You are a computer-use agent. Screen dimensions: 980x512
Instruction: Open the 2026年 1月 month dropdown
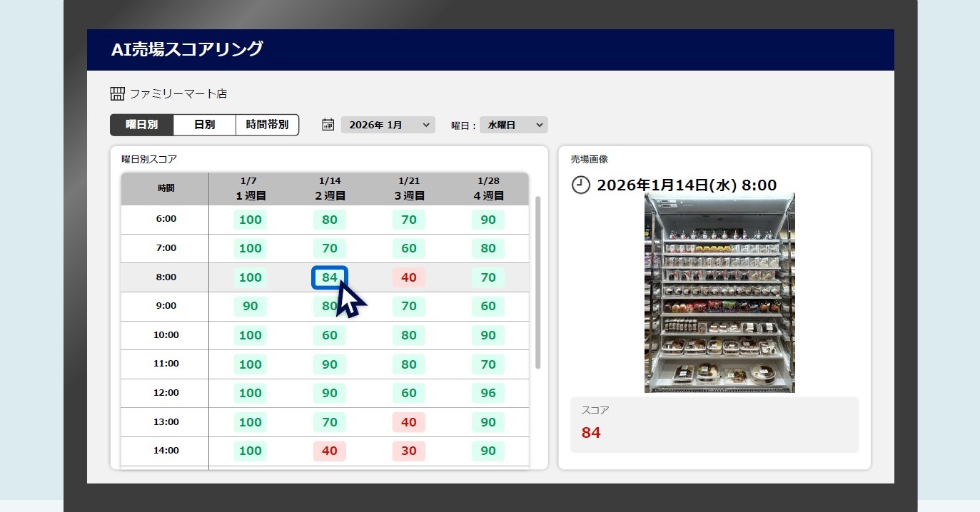[388, 124]
